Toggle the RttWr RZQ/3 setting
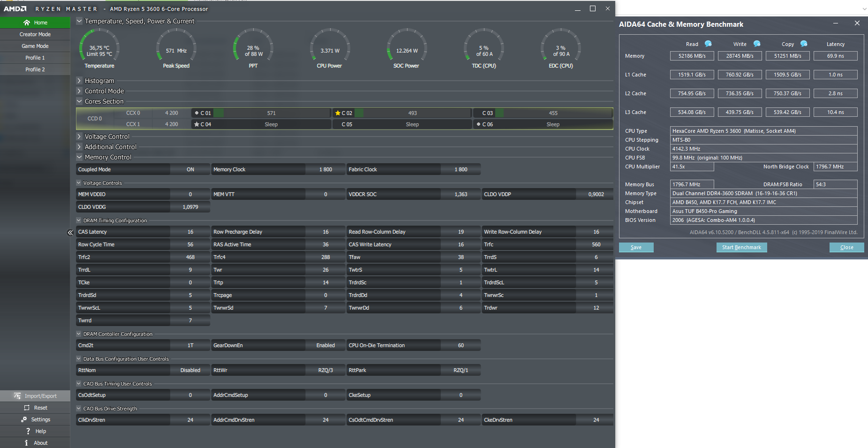The height and width of the screenshot is (448, 868). click(x=325, y=370)
